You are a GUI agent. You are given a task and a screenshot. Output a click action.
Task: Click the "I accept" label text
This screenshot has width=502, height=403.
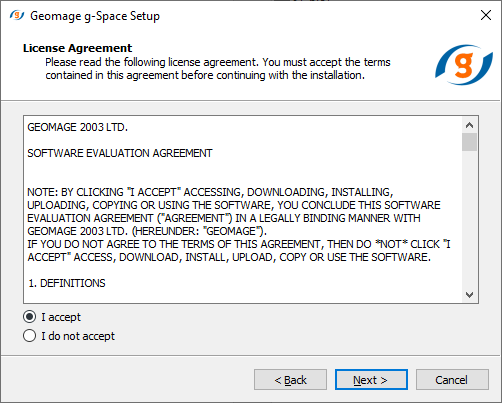click(61, 317)
